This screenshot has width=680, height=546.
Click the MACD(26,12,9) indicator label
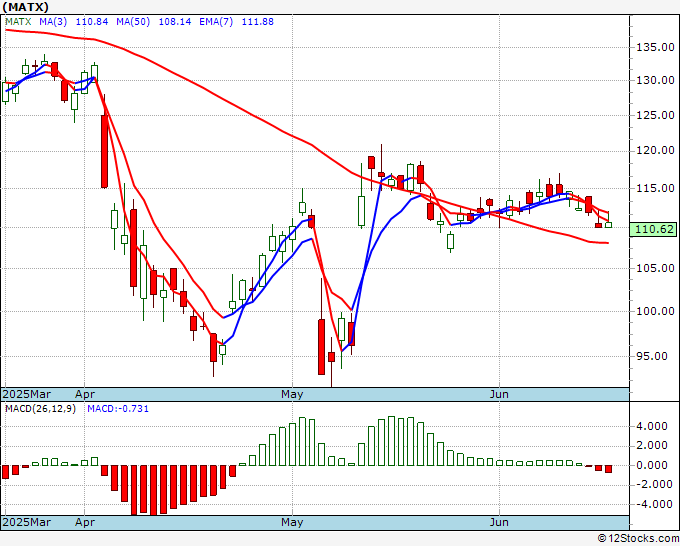click(x=40, y=409)
